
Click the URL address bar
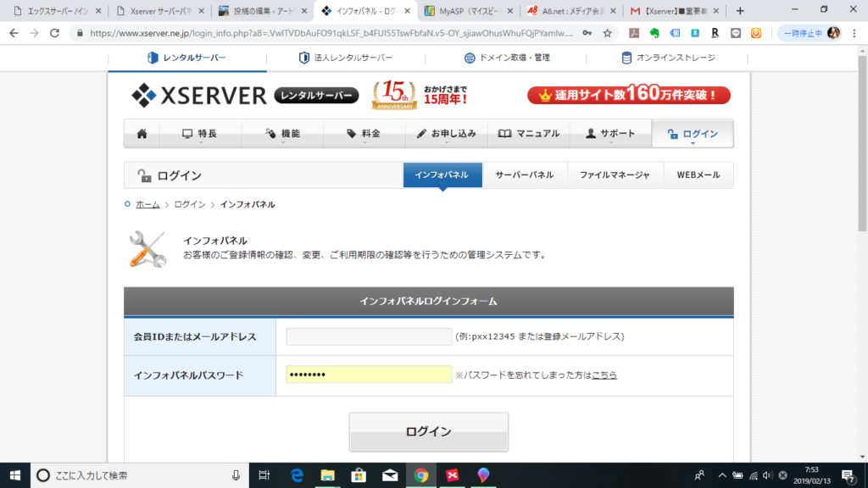tap(331, 33)
